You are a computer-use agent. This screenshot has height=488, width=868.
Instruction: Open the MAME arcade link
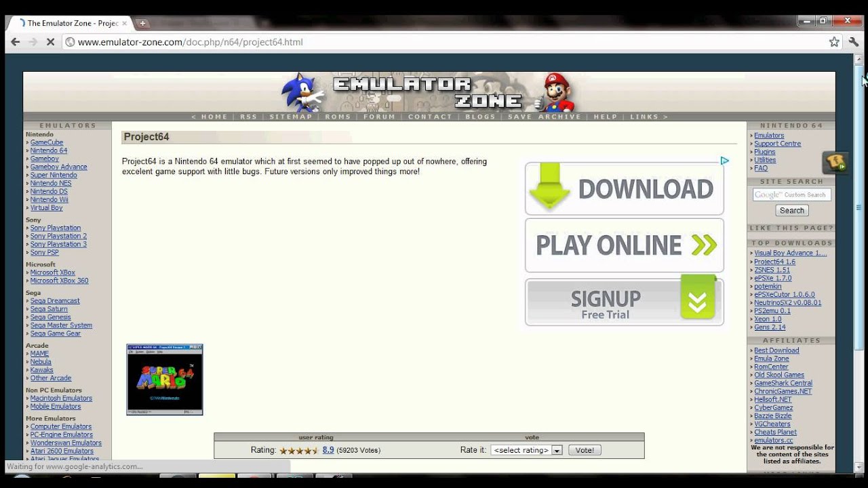click(39, 354)
